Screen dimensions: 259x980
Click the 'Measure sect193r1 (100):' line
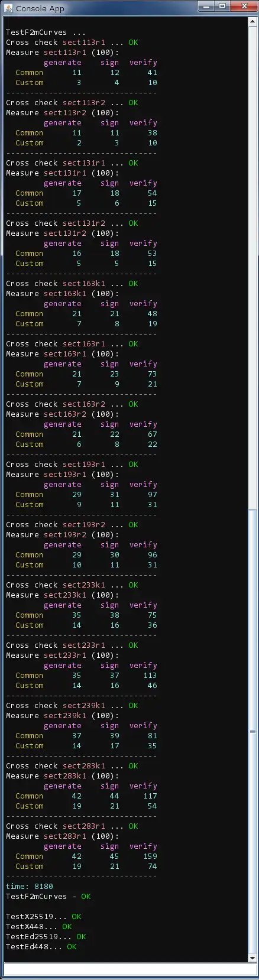pos(63,475)
